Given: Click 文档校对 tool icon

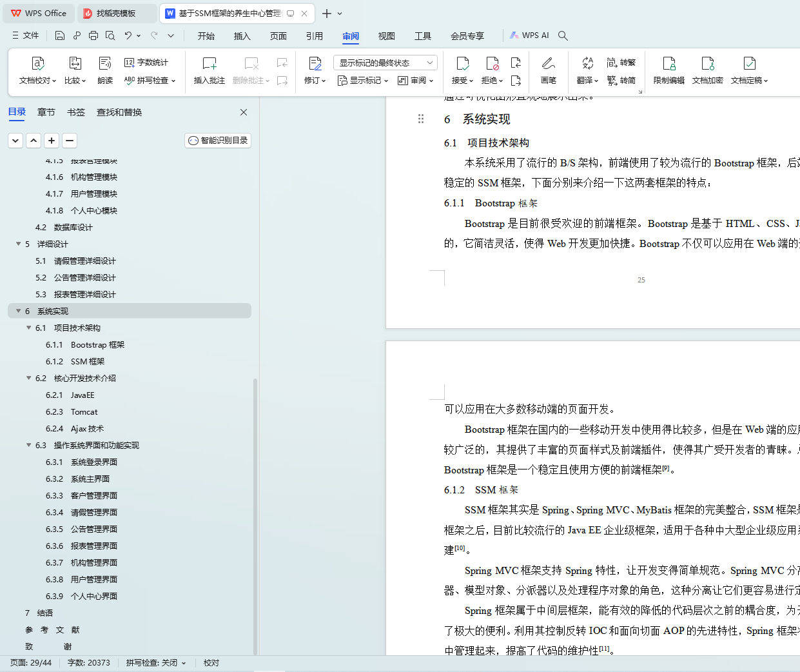Looking at the screenshot, I should 37,63.
